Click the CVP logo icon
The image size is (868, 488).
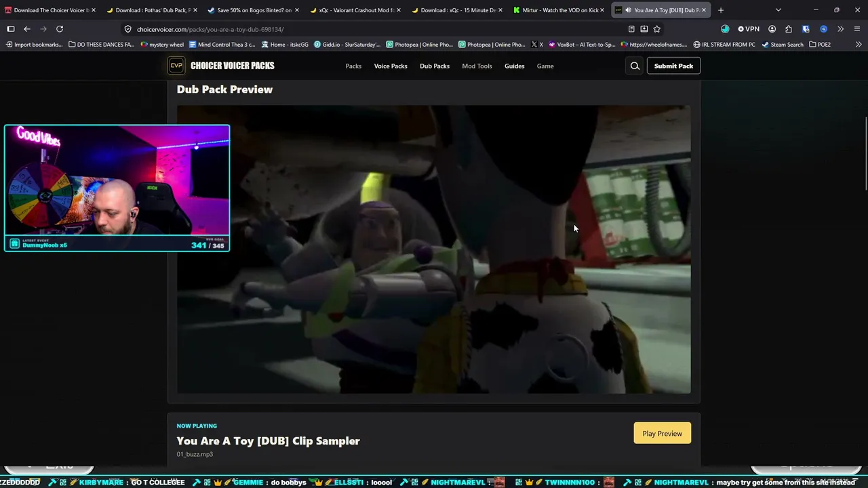[176, 66]
